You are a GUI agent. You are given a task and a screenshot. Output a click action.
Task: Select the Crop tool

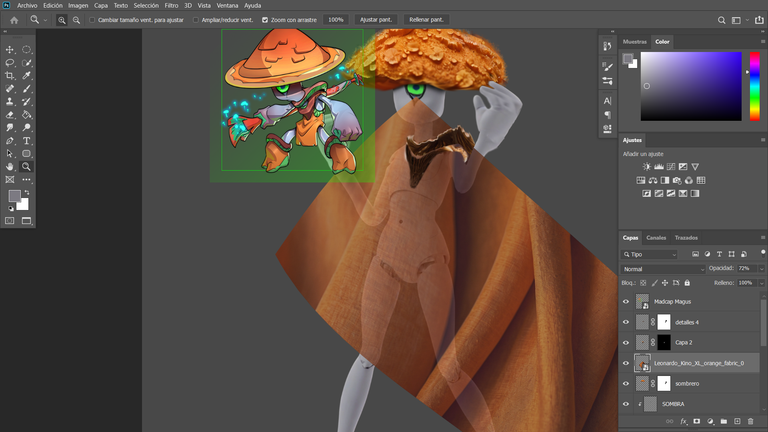point(10,75)
